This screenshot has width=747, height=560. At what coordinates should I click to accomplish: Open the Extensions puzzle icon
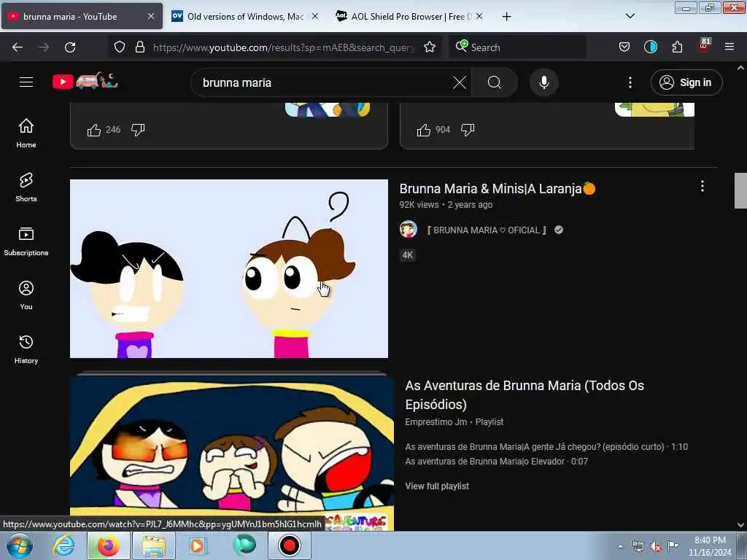point(677,47)
